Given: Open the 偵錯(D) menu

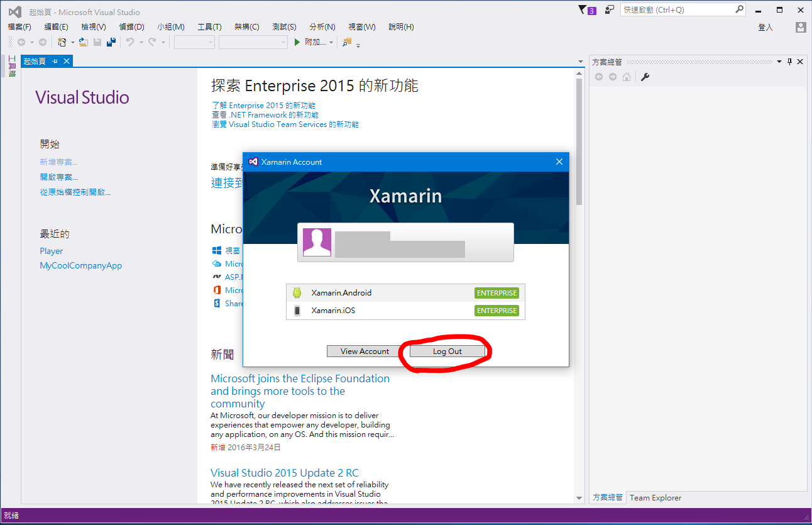Looking at the screenshot, I should click(131, 27).
